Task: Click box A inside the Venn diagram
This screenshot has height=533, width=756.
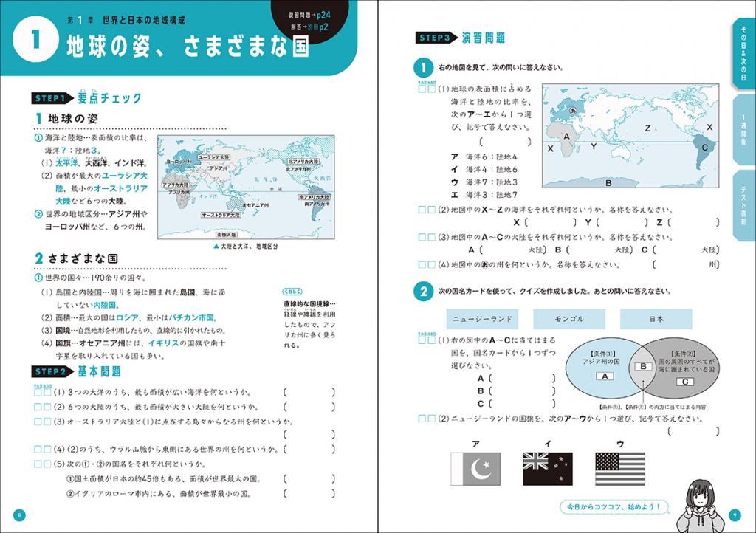Action: pos(605,376)
